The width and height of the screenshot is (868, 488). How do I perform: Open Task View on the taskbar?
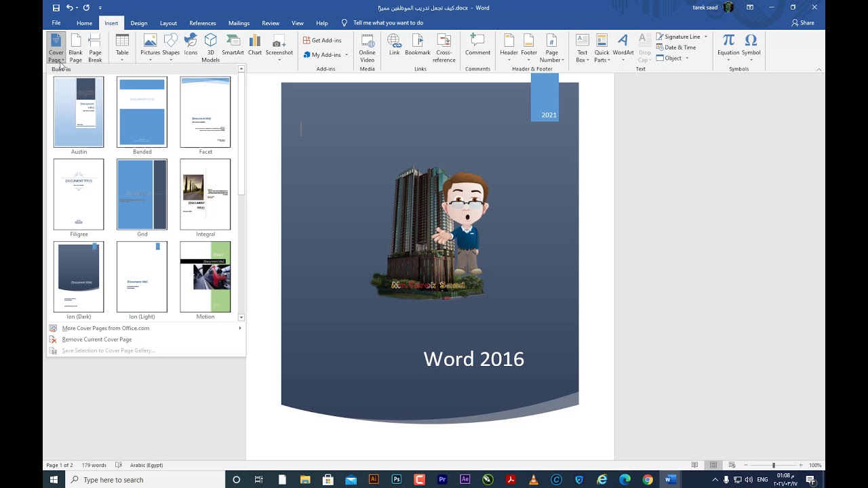coord(258,480)
